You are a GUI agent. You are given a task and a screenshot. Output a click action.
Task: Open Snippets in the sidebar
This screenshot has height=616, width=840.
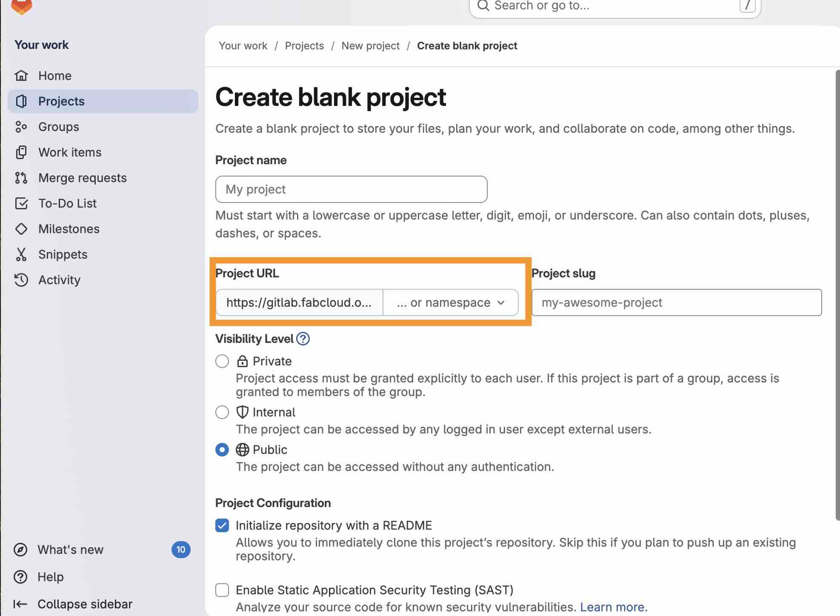103,254
